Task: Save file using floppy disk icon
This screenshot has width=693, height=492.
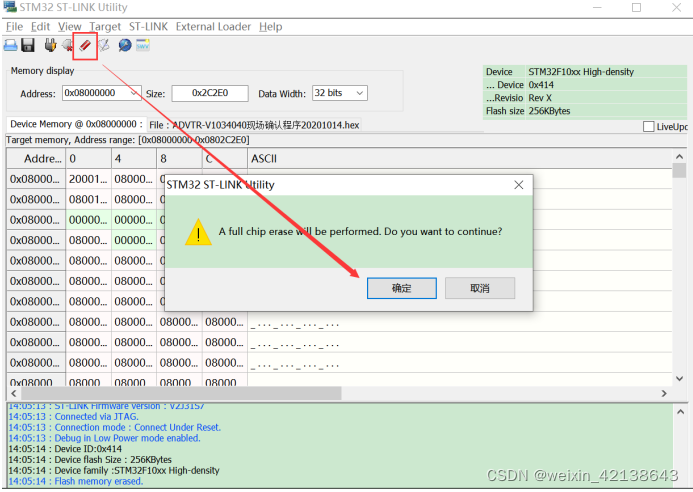Action: [x=28, y=45]
